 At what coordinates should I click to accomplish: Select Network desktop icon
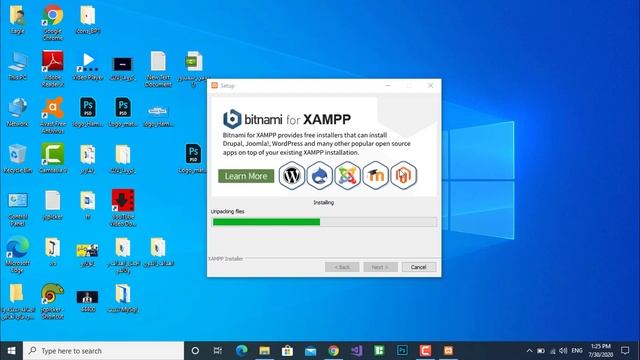tap(18, 112)
